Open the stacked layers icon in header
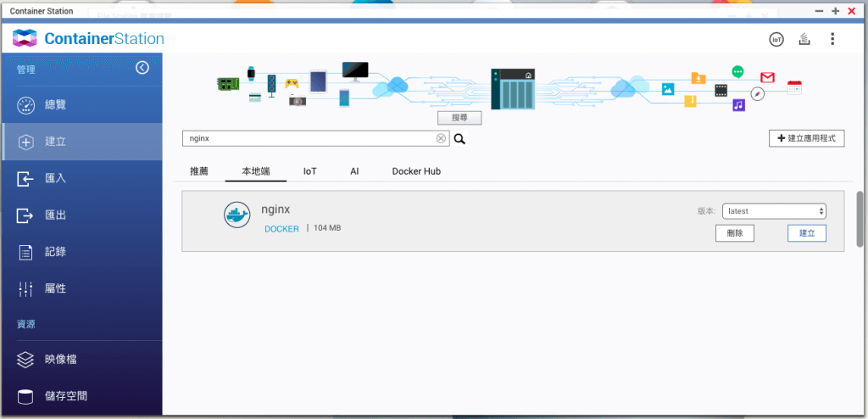868x419 pixels. 804,39
